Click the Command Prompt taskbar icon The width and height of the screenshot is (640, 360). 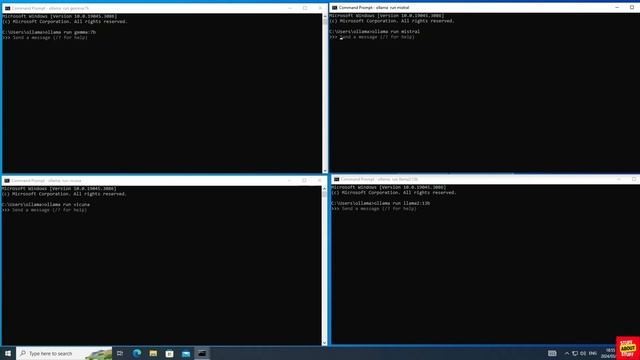pos(202,353)
